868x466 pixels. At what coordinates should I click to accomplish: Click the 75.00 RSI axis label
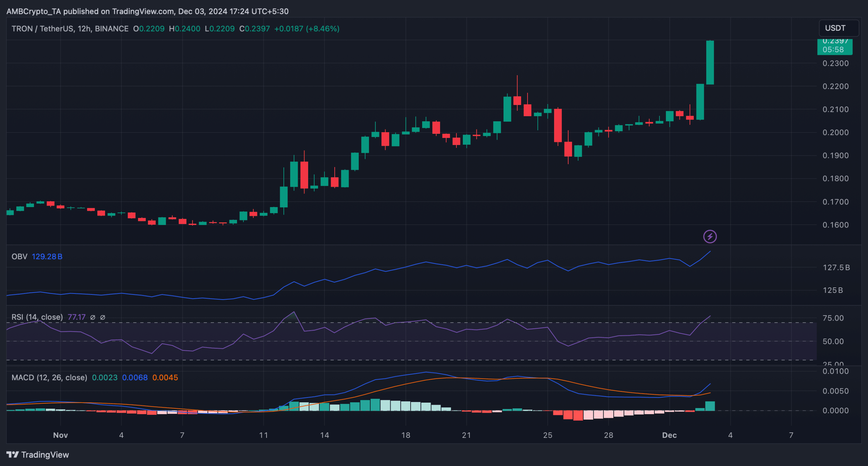click(833, 318)
